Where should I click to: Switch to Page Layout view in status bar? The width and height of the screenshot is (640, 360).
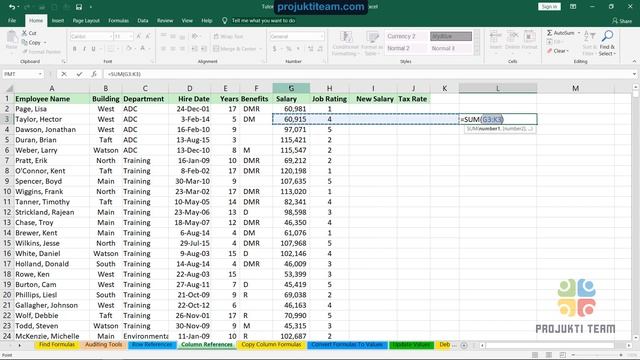click(x=549, y=355)
